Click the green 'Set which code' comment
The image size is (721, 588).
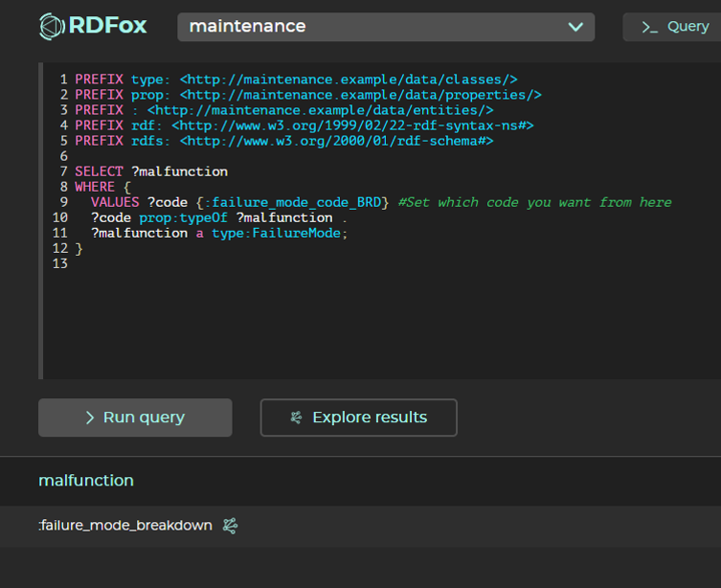534,202
